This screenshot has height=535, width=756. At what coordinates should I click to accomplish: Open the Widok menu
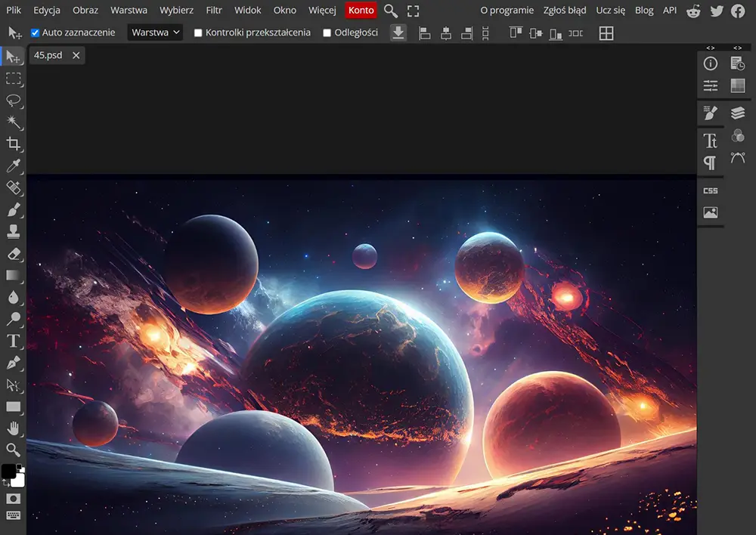(248, 10)
